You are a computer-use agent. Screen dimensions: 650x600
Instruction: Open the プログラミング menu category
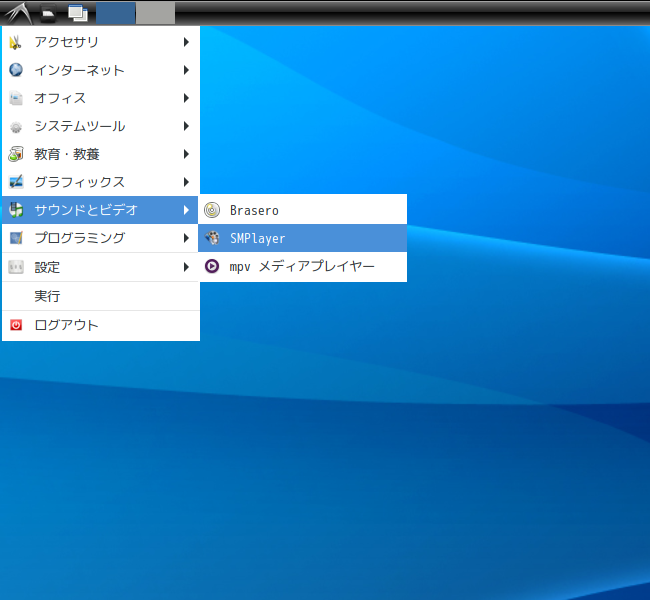[x=101, y=238]
